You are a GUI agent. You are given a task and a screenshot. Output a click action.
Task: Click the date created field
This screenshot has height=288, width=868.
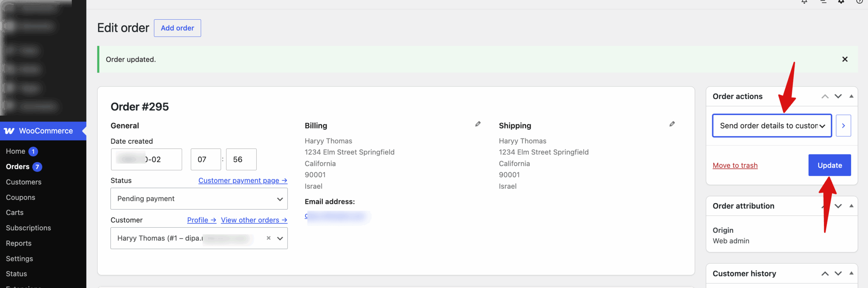146,159
